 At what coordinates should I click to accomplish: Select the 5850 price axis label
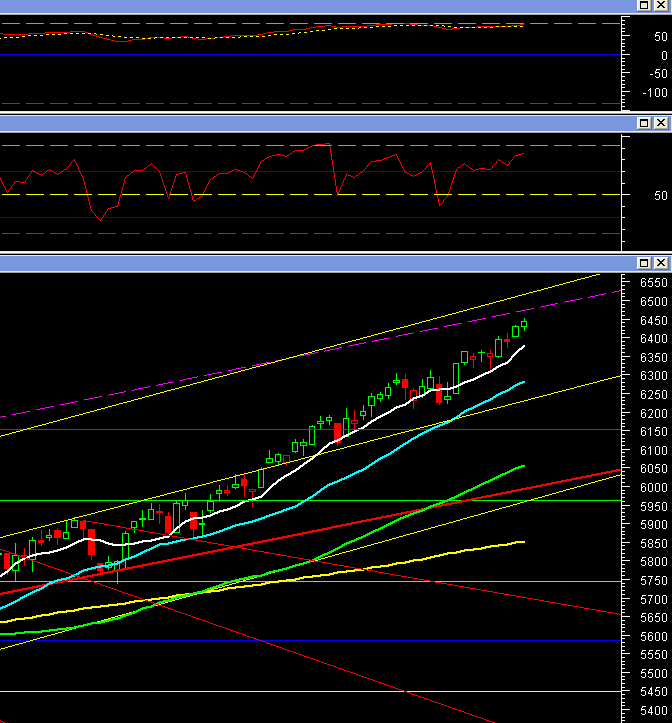(x=654, y=544)
